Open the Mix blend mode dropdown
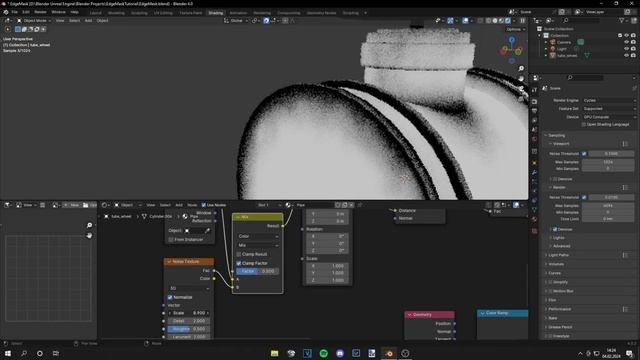 point(258,245)
